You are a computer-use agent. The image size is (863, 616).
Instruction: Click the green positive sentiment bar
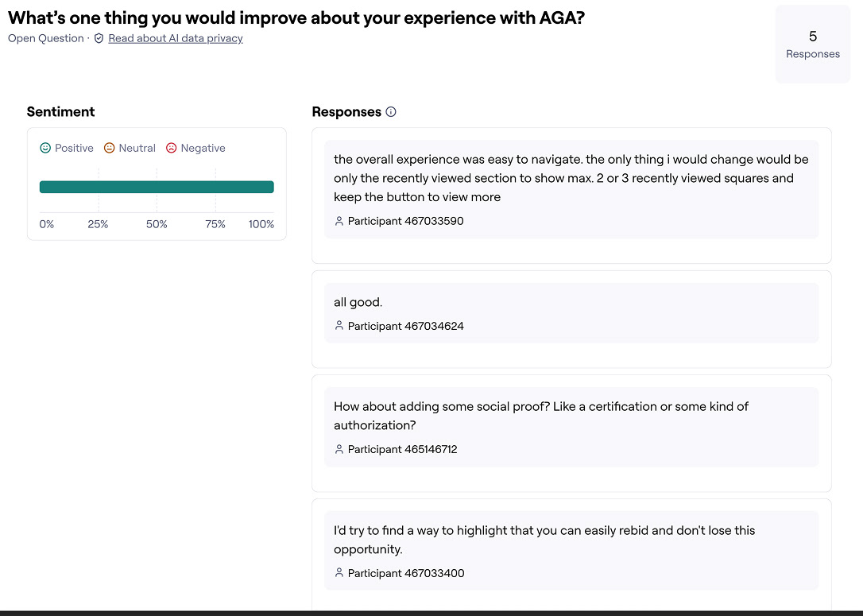[x=157, y=187]
